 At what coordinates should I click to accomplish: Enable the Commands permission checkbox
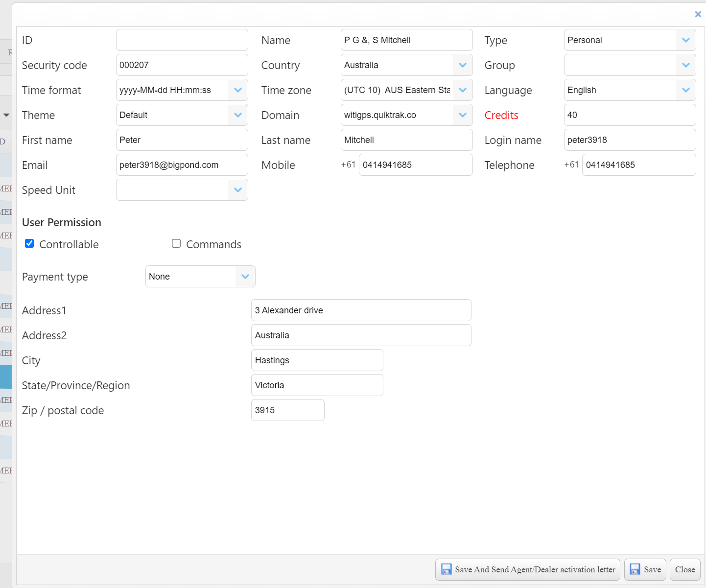[176, 243]
